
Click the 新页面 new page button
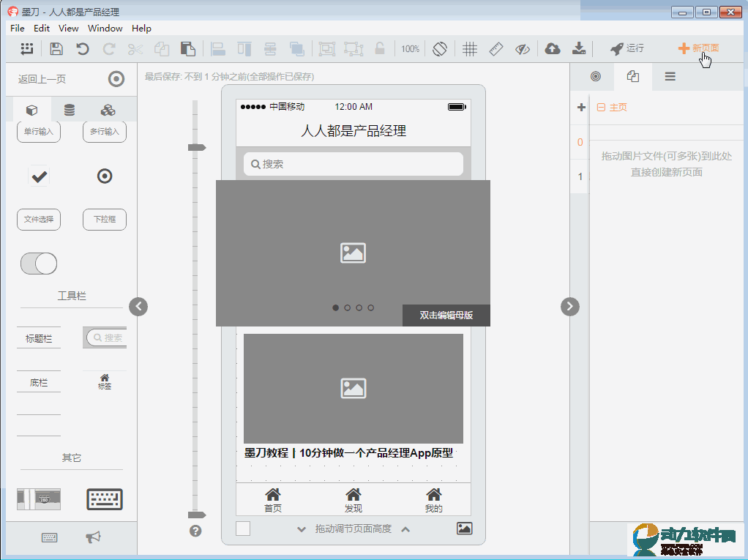coord(698,48)
